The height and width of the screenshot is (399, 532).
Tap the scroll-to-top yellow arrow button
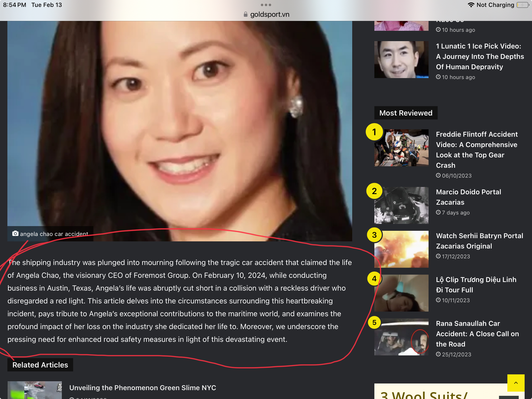(516, 383)
